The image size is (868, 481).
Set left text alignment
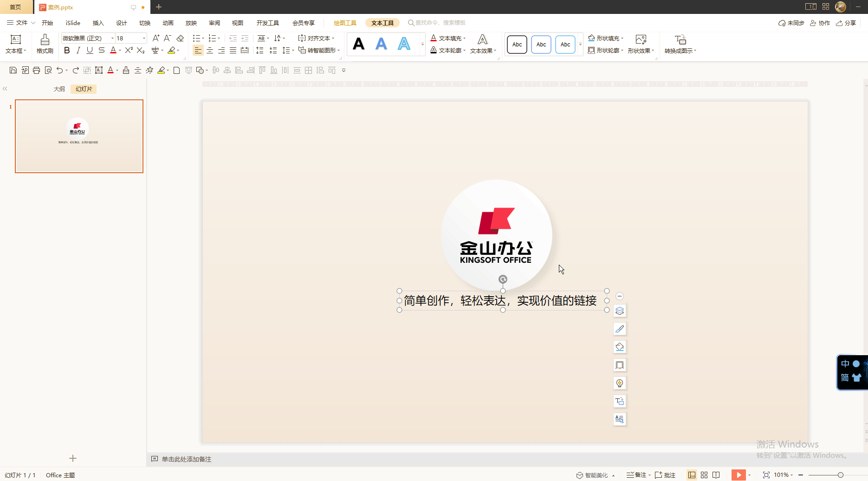[198, 50]
